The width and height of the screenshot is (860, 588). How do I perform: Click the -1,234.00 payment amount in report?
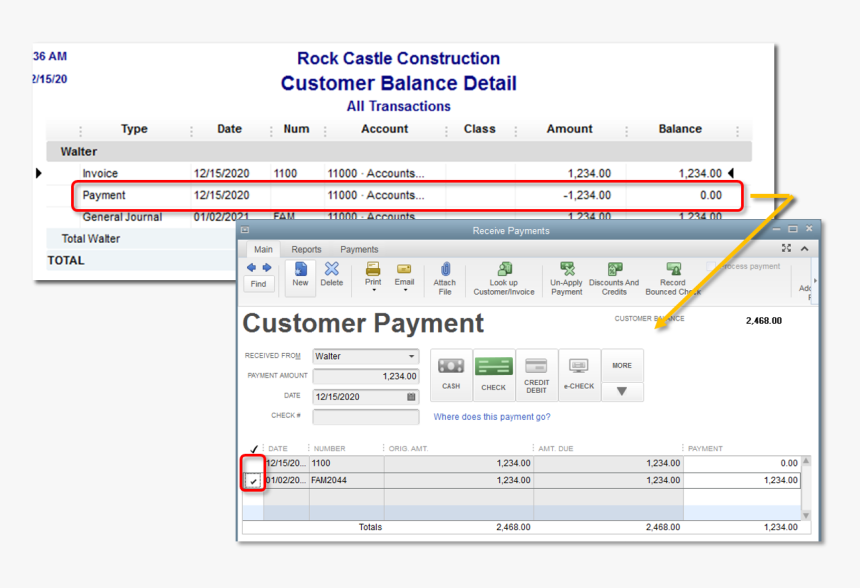587,195
